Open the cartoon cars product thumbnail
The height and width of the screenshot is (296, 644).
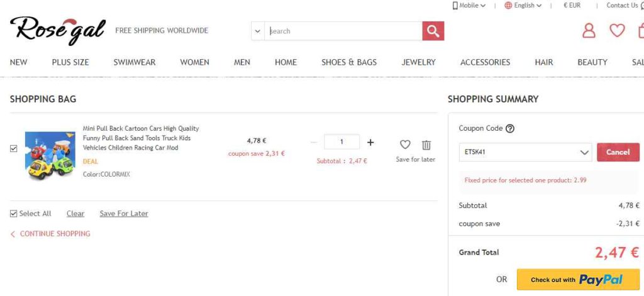click(x=50, y=155)
